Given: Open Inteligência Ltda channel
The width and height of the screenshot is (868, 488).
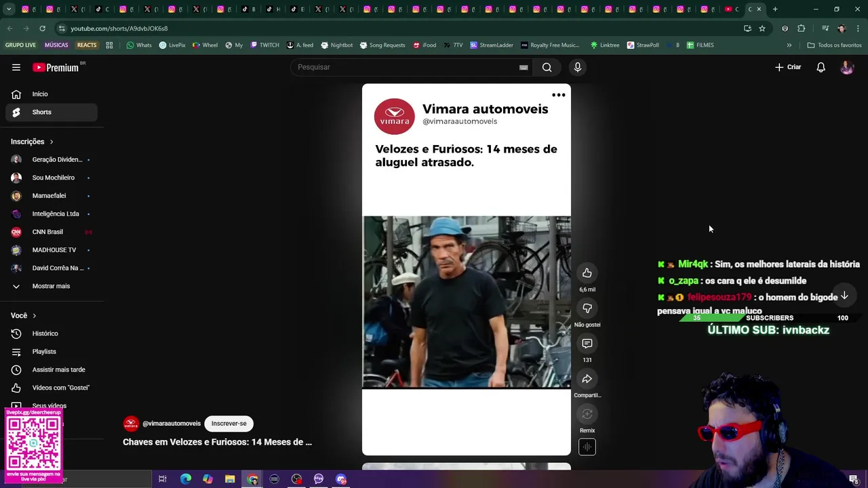Looking at the screenshot, I should click(x=52, y=213).
